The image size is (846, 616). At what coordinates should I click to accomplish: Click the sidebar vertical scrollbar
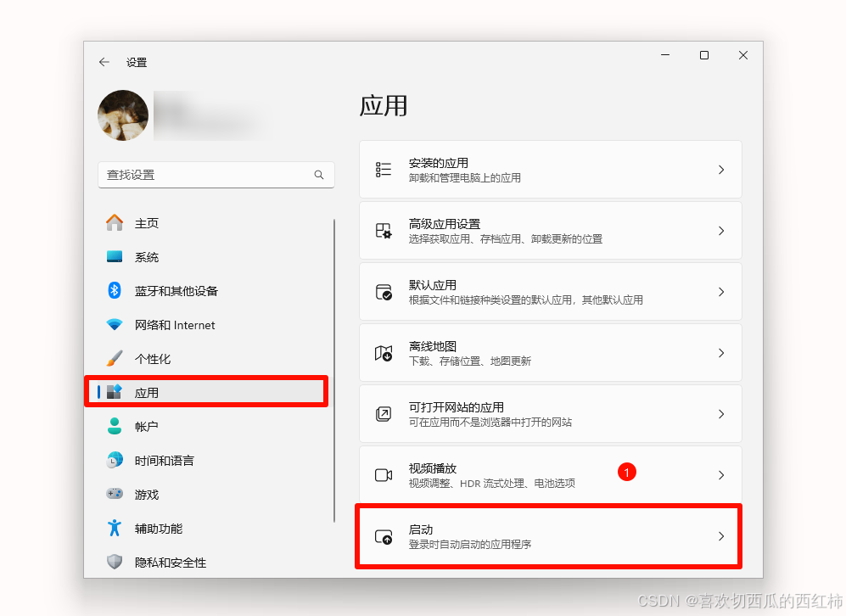tap(334, 371)
